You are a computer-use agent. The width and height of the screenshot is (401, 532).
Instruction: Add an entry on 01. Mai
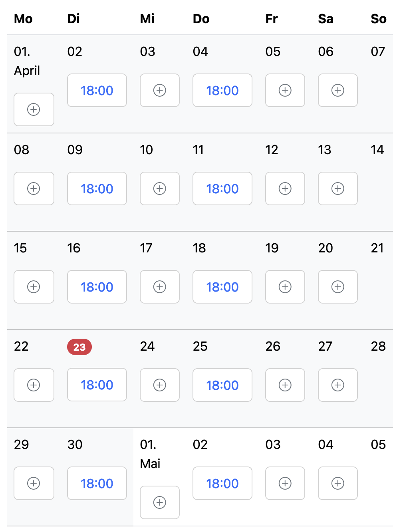[x=160, y=502]
